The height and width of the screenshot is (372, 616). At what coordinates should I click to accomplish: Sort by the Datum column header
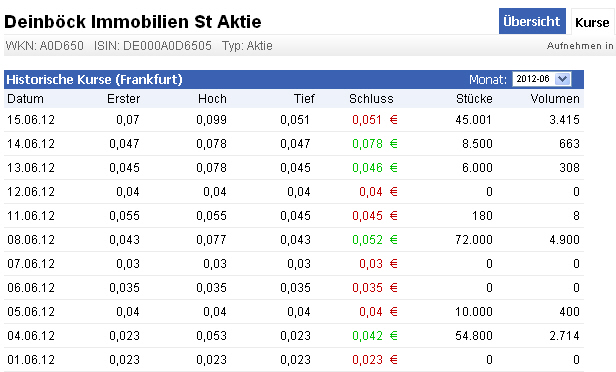click(26, 99)
